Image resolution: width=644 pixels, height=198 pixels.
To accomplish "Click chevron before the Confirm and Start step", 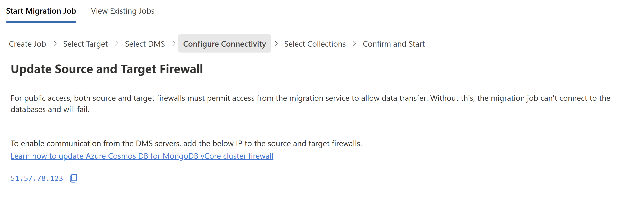I will click(354, 44).
